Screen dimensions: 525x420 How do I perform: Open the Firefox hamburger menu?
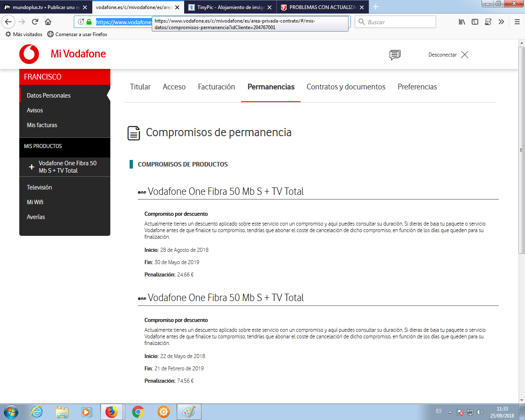tap(517, 22)
